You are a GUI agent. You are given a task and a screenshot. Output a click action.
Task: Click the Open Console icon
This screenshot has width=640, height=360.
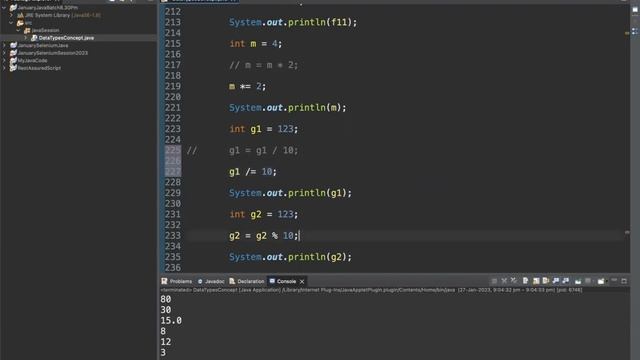601,281
